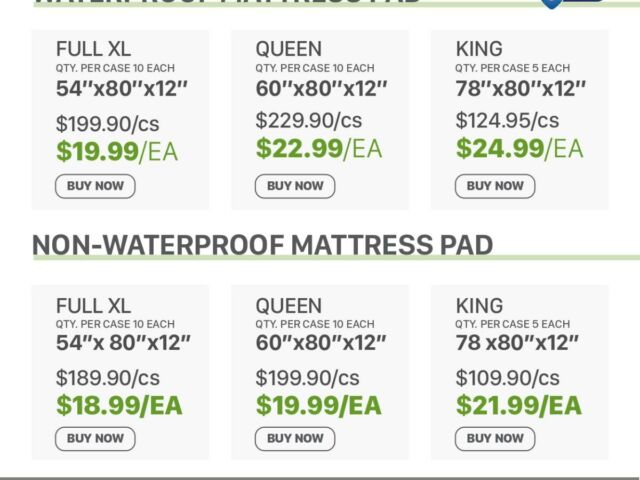Click the $229.90/cs Queen case price
This screenshot has width=640, height=480.
pyautogui.click(x=308, y=120)
